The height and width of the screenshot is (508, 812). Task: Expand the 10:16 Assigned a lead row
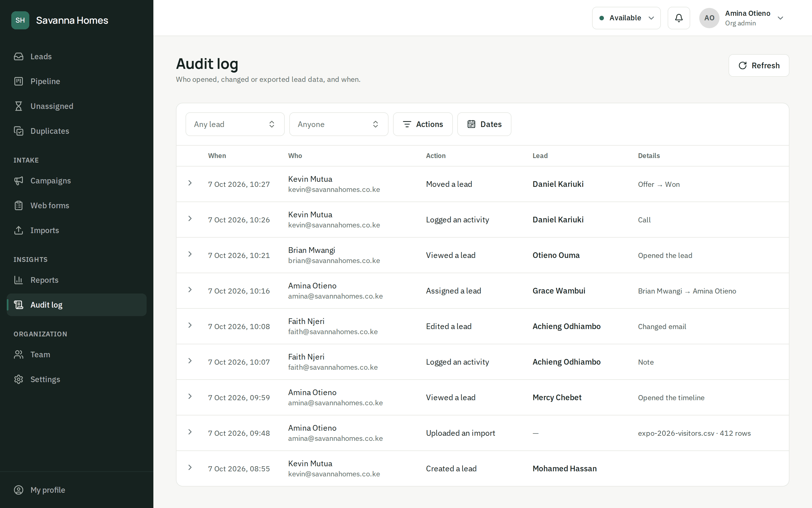pos(190,290)
